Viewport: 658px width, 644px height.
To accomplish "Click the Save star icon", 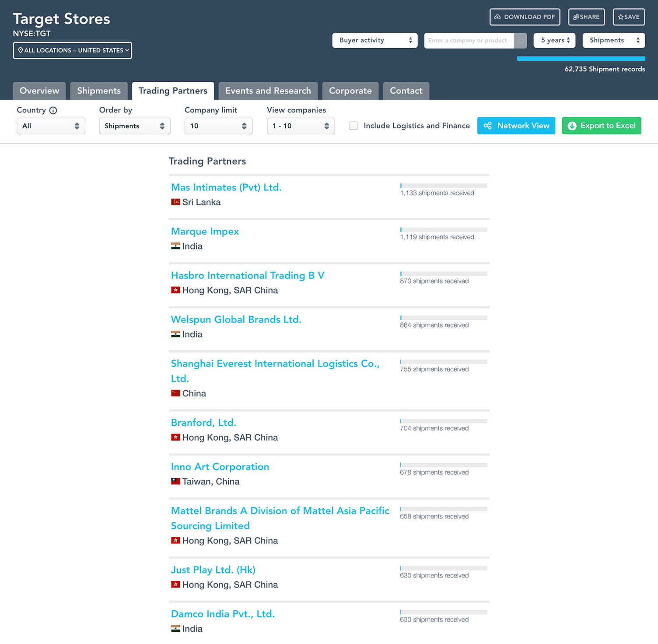I will click(x=620, y=17).
